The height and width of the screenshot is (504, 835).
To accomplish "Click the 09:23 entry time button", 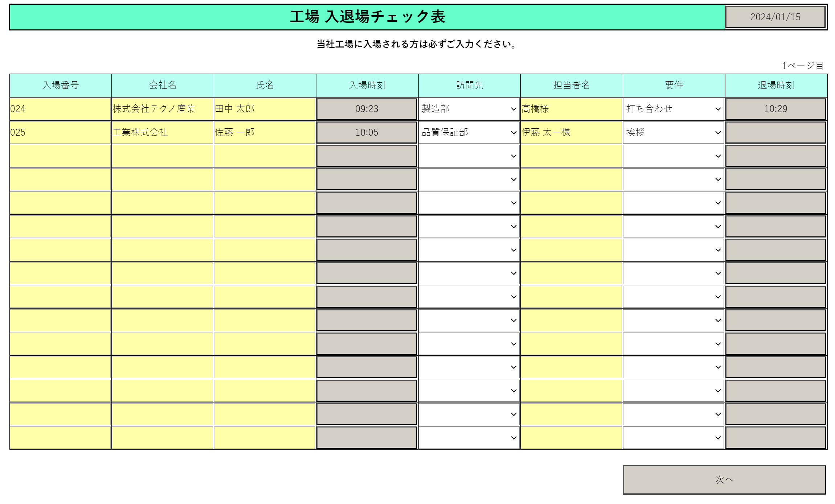I will point(367,109).
